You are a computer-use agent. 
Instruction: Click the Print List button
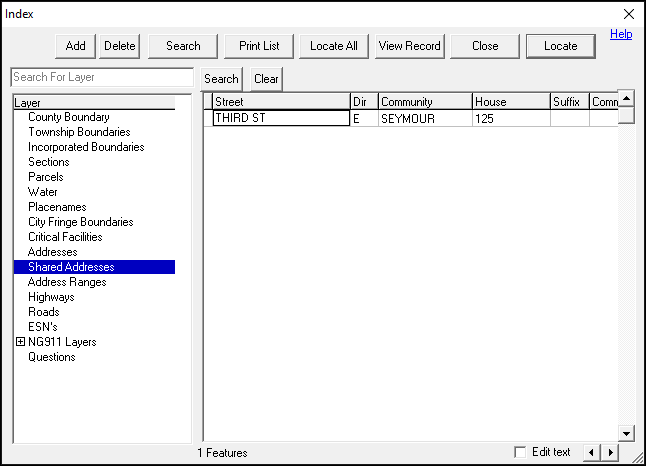pos(259,46)
